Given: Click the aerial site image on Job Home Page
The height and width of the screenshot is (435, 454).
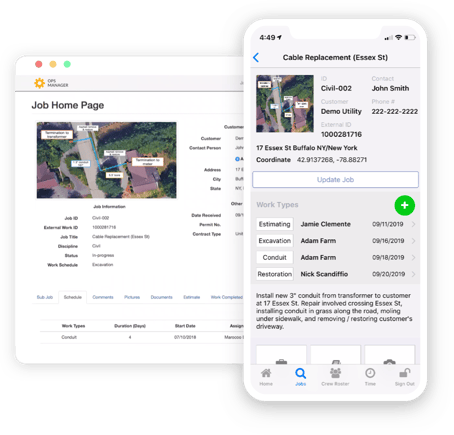Looking at the screenshot, I should pos(106,160).
